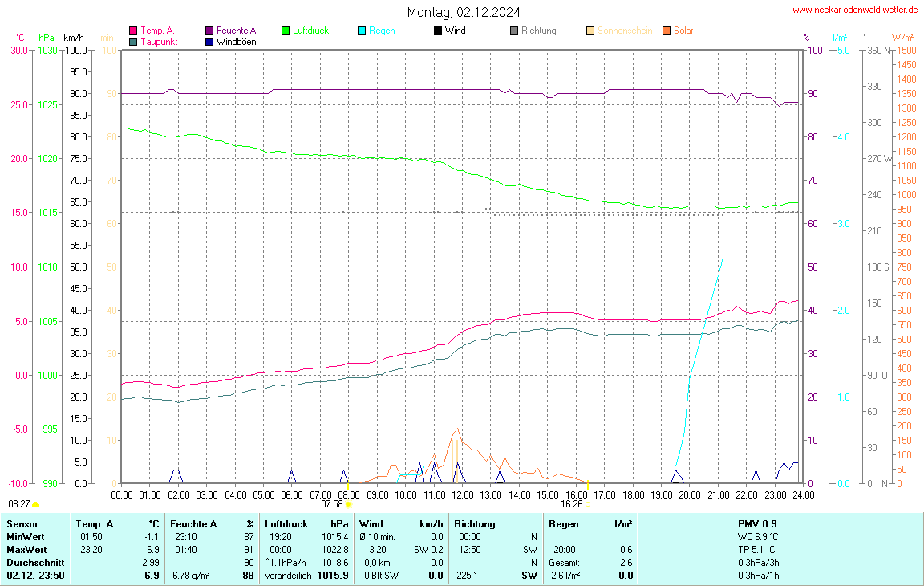The width and height of the screenshot is (924, 586).
Task: Click the purple Feuchte A. legend square
Action: click(209, 31)
